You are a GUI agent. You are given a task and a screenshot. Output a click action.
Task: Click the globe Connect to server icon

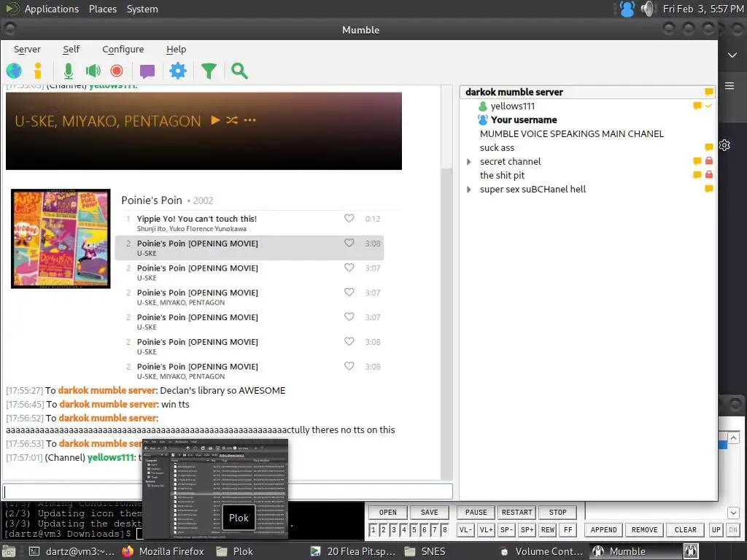click(14, 71)
